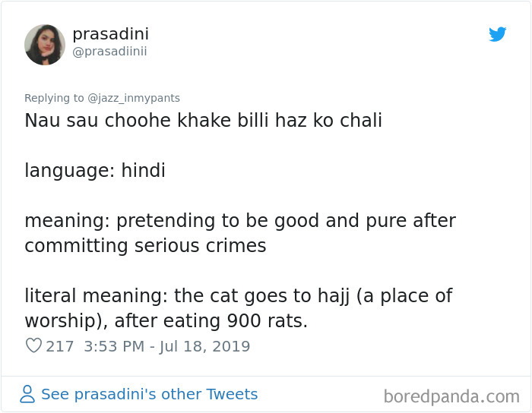This screenshot has height=413, width=532.
Task: Click the word 'hajj' in the tweet
Action: pos(334,296)
